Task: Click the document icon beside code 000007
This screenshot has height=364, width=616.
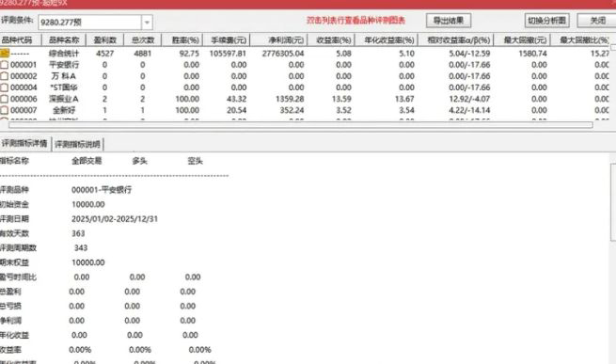Action: pyautogui.click(x=5, y=110)
